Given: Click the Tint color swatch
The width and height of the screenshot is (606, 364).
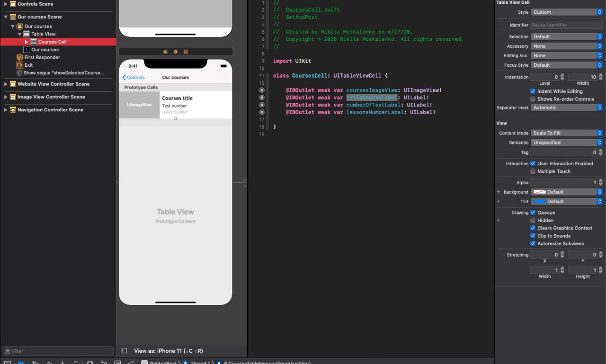Looking at the screenshot, I should tap(539, 201).
